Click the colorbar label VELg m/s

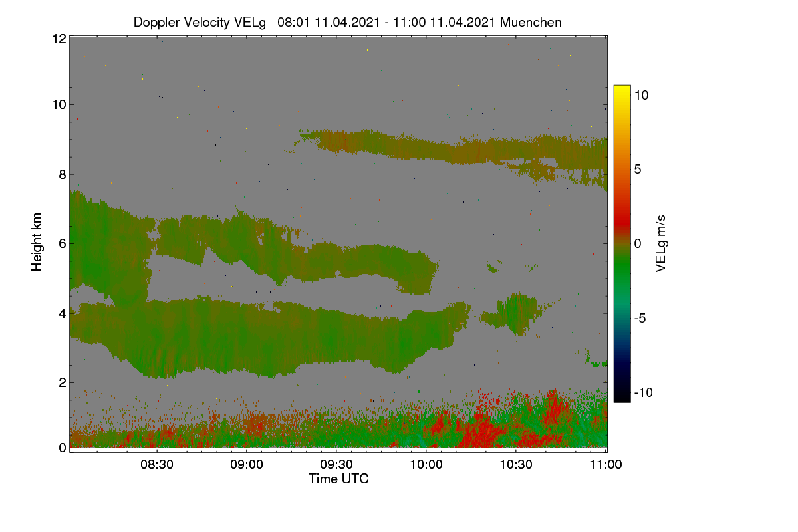(x=661, y=243)
